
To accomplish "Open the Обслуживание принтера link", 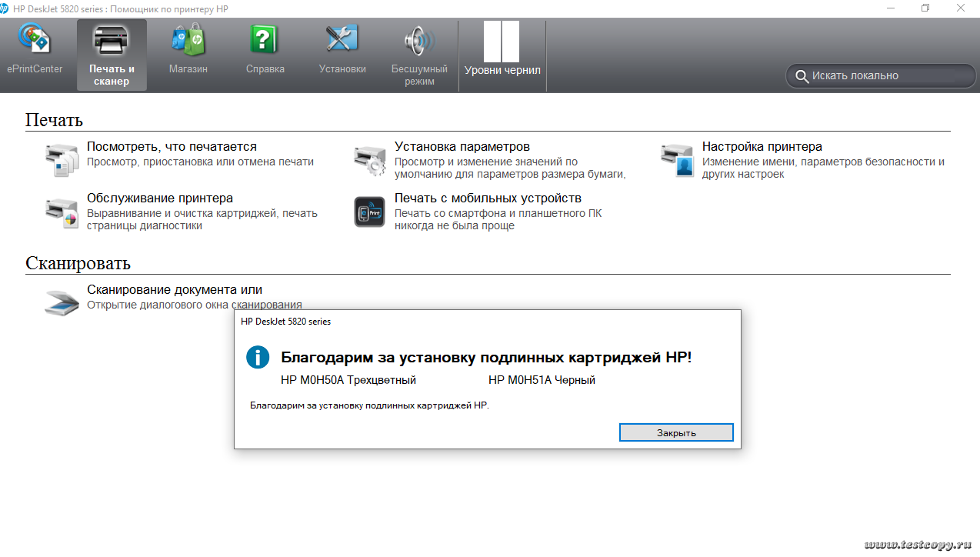I will tap(160, 198).
